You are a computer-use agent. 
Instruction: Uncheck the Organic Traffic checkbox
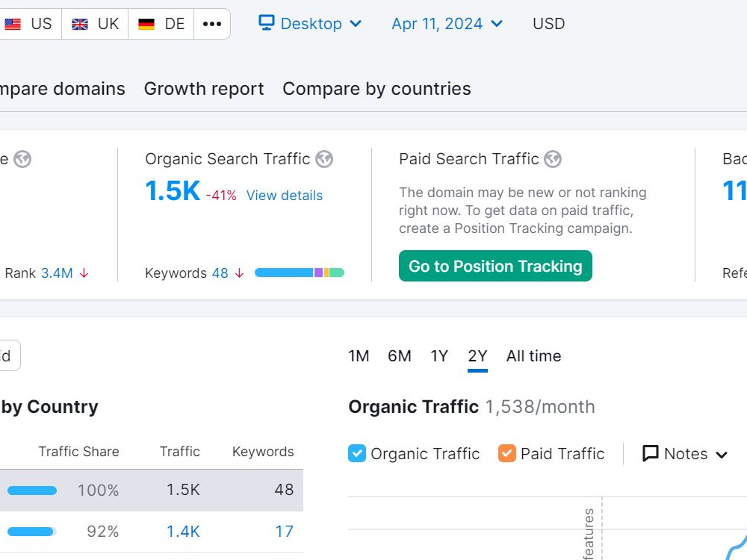[x=357, y=453]
